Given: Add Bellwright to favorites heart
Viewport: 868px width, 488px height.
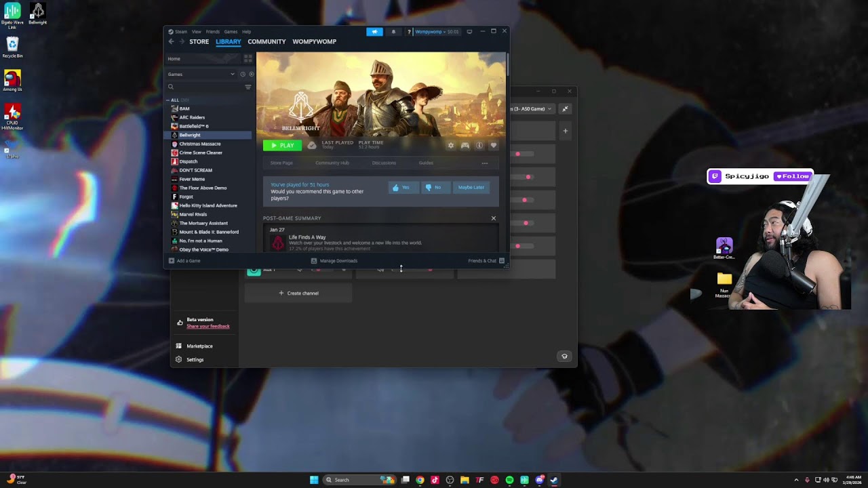Looking at the screenshot, I should 494,146.
